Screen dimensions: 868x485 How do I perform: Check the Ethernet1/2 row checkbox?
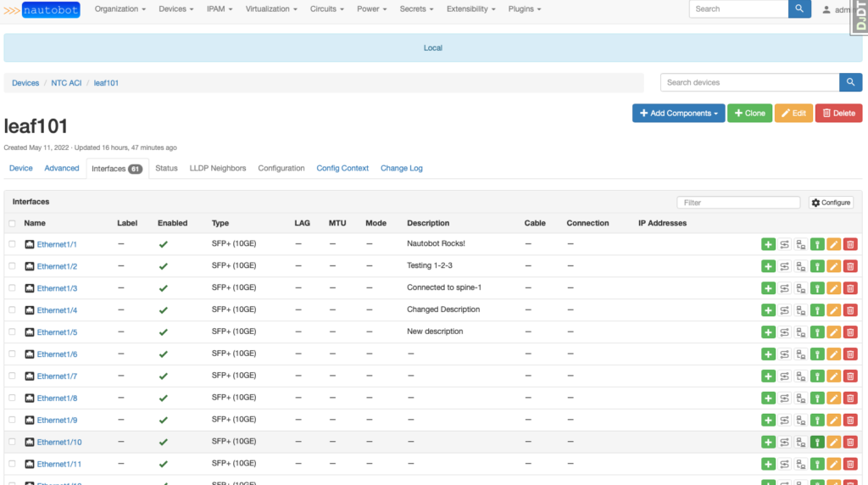12,265
